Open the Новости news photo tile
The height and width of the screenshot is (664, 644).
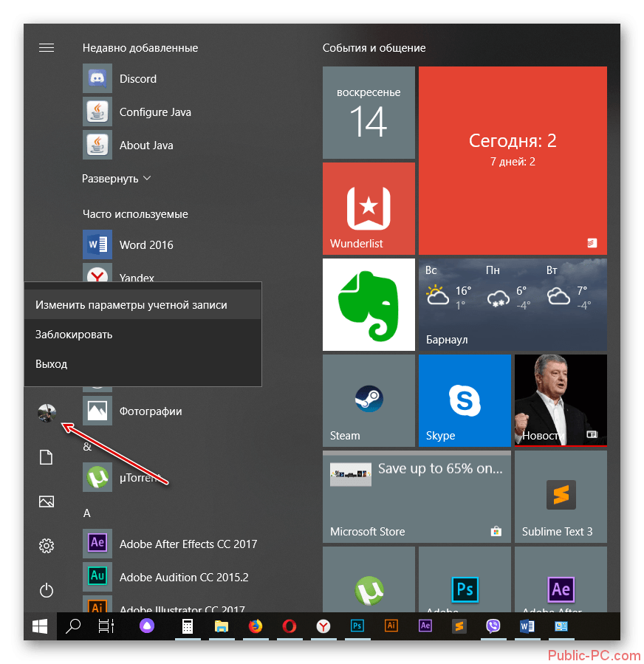pyautogui.click(x=560, y=400)
